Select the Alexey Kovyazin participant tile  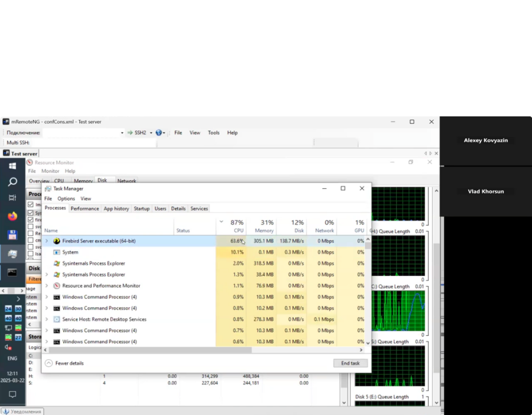[x=486, y=140]
